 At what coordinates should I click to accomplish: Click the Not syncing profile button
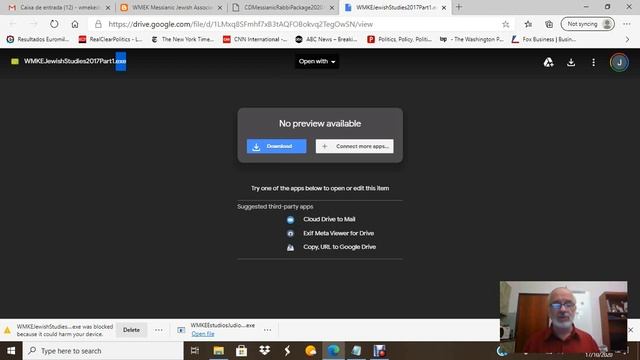[588, 24]
